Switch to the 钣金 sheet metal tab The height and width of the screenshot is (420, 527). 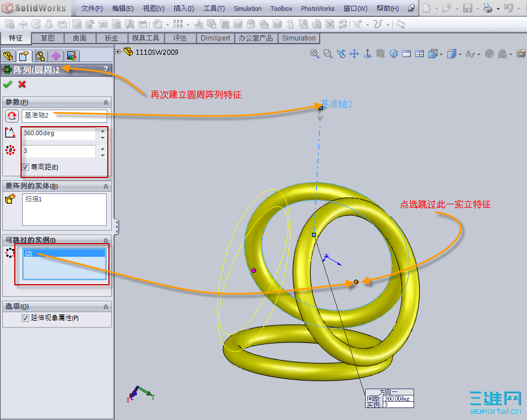pyautogui.click(x=112, y=38)
